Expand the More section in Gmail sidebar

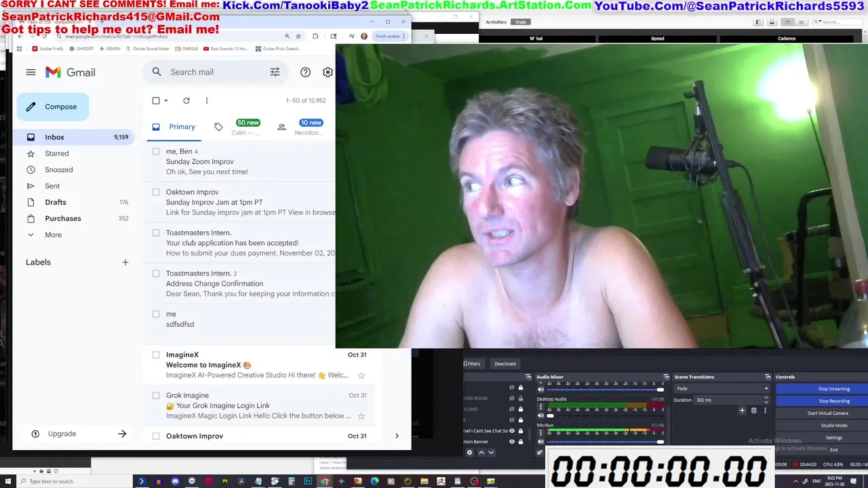click(53, 235)
